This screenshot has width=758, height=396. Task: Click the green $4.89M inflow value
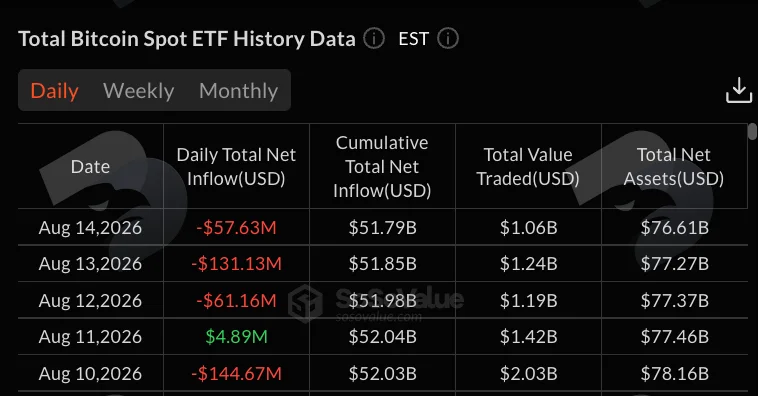click(x=236, y=337)
